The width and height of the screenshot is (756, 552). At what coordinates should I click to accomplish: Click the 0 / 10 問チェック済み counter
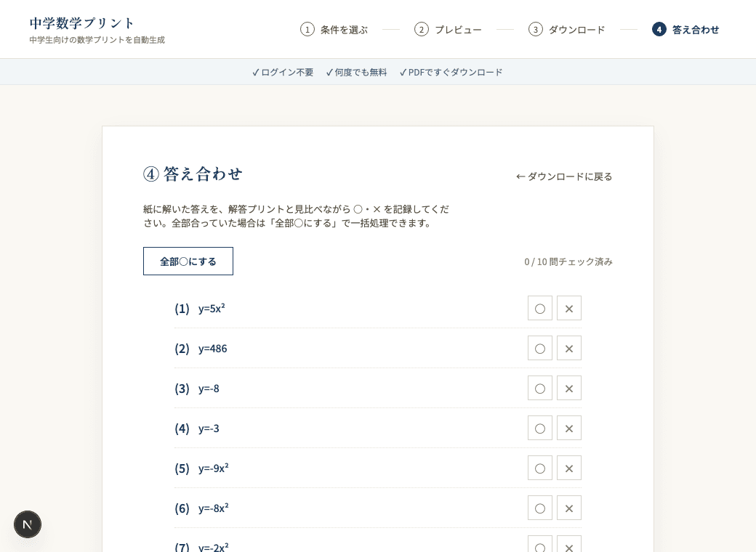coord(568,261)
